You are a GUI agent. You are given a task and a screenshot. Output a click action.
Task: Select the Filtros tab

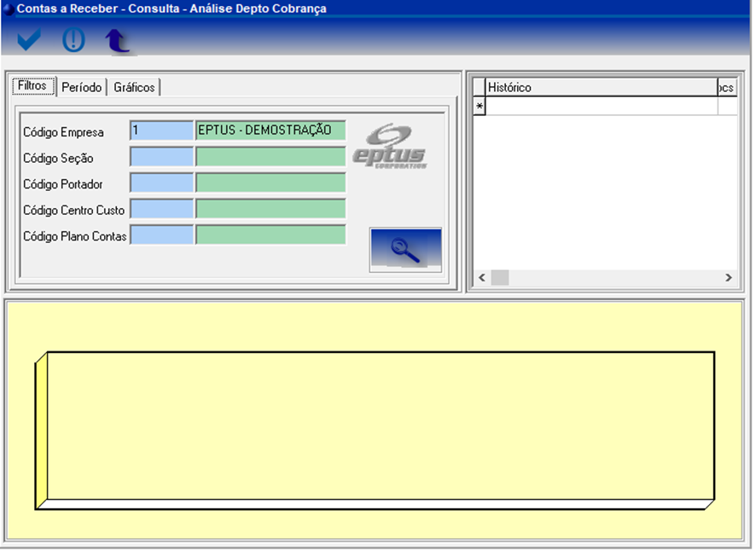pos(32,87)
